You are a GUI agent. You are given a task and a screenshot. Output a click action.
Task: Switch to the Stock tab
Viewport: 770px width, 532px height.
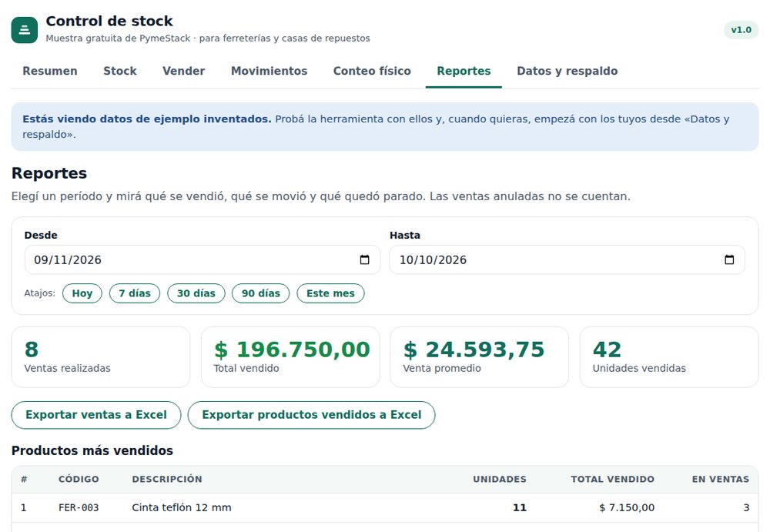point(120,71)
